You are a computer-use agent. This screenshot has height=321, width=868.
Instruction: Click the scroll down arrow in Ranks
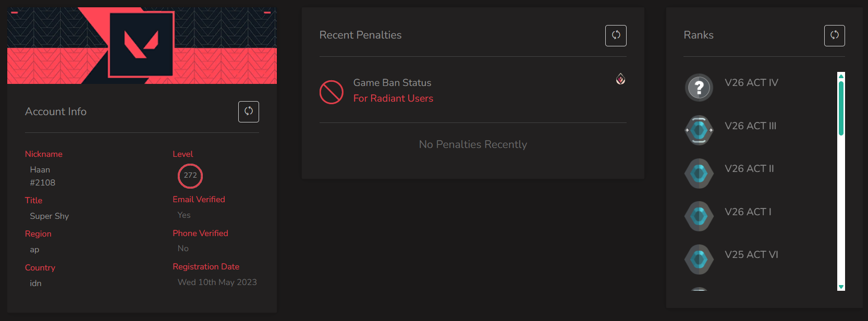[x=841, y=287]
